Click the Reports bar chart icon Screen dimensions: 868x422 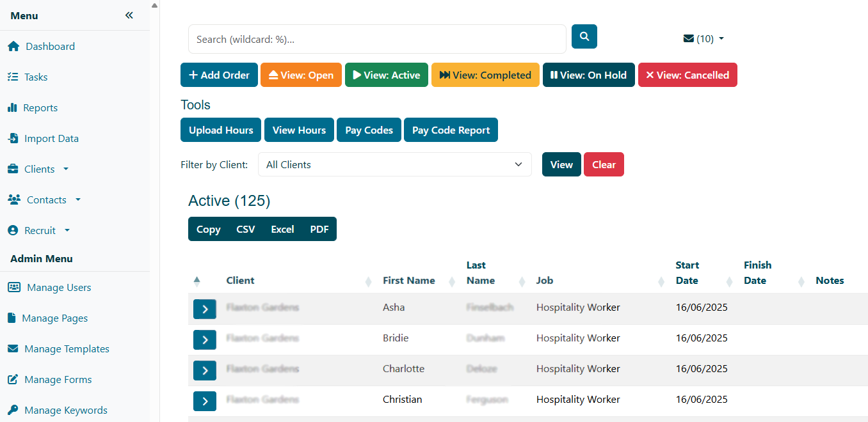(13, 107)
